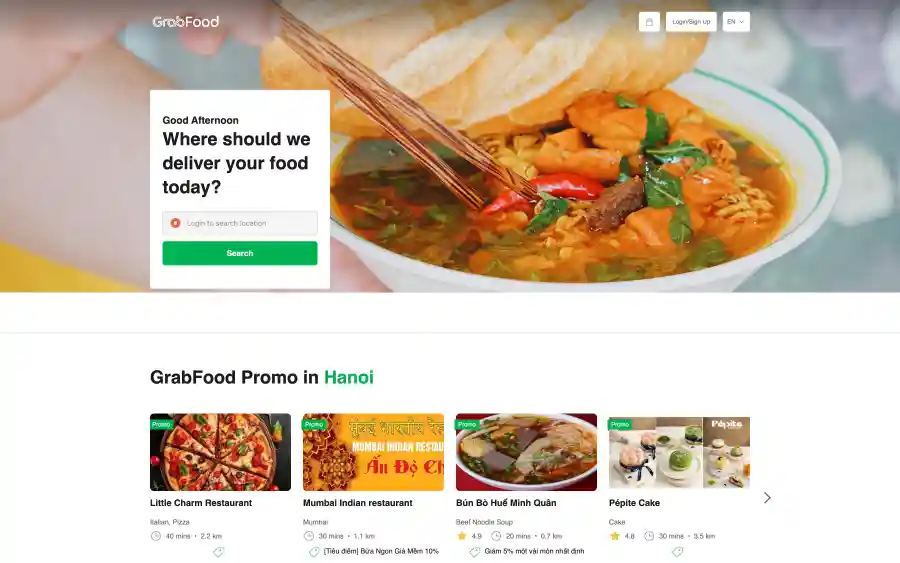Click star rating icon for Pépite Cake
Screen dimensions: 900x563
point(614,536)
